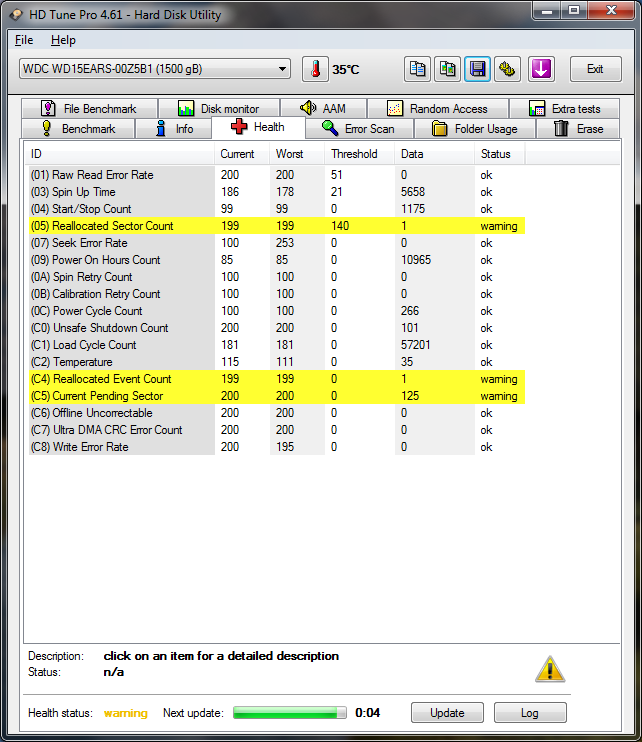This screenshot has width=642, height=742.
Task: Click the folder icon on Folder Usage tab
Action: click(440, 129)
